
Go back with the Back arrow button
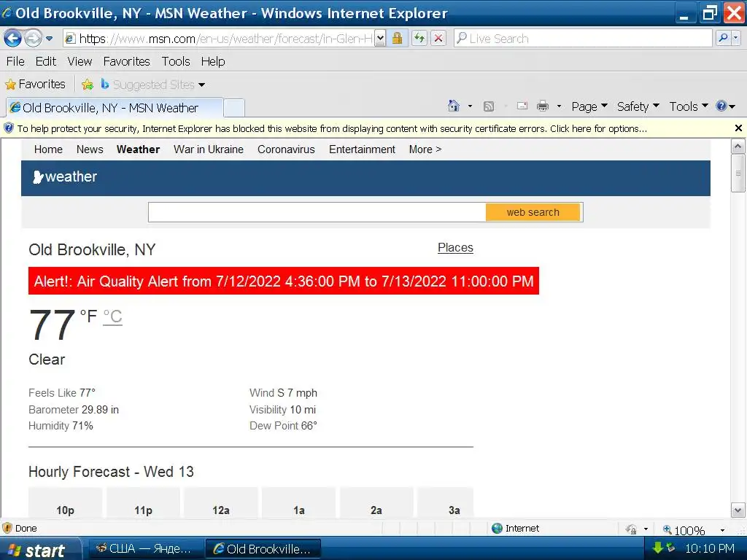(12, 38)
